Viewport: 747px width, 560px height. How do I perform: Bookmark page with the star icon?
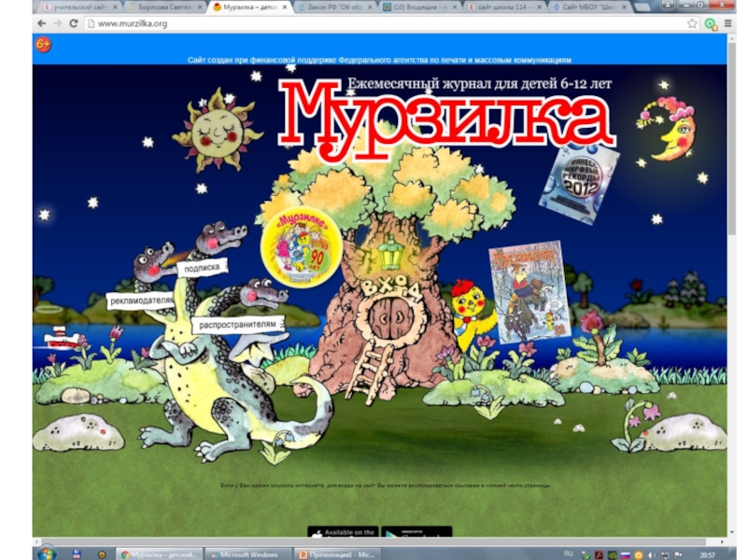click(x=692, y=23)
